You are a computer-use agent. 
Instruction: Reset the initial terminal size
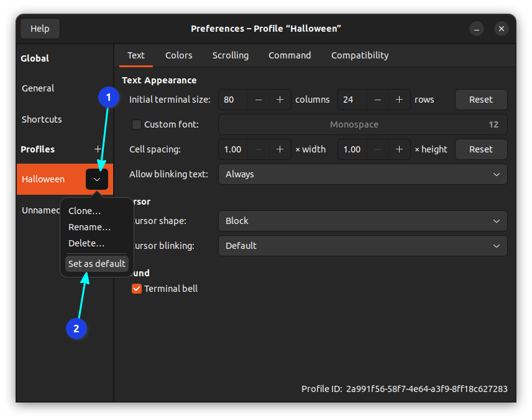click(x=481, y=100)
